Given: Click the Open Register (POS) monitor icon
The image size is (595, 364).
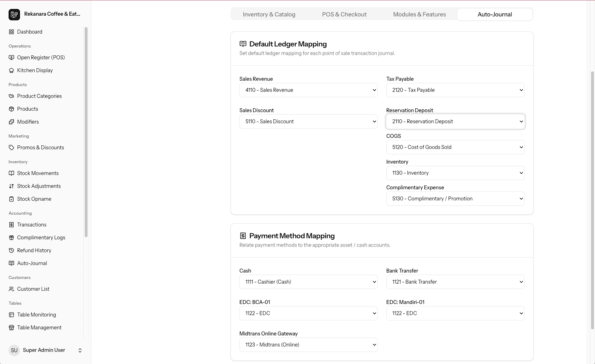Looking at the screenshot, I should coord(11,58).
